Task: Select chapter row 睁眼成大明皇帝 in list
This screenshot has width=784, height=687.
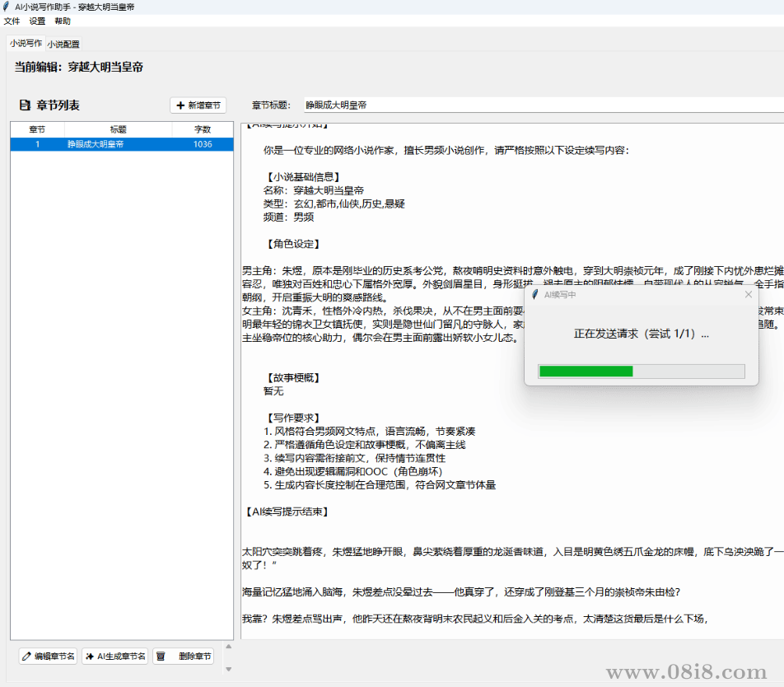Action: tap(121, 144)
